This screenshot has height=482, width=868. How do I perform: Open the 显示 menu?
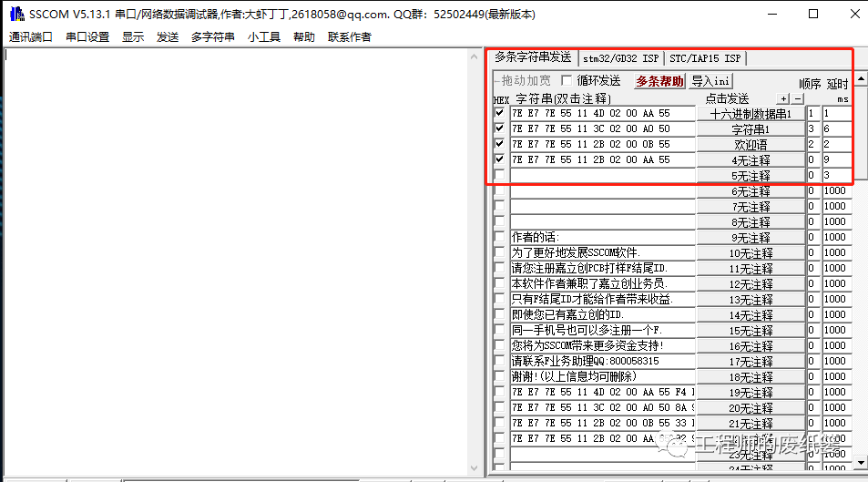[133, 37]
